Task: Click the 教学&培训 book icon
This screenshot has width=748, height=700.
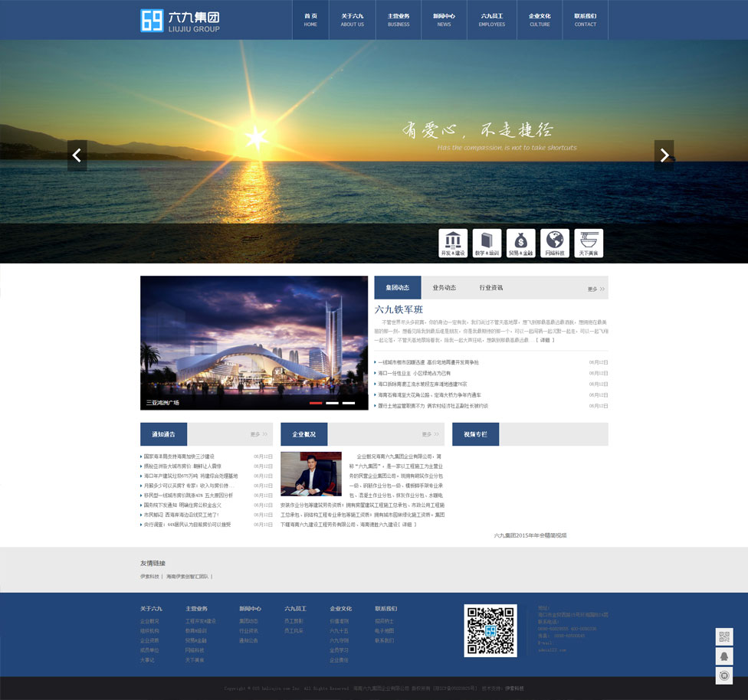Action: point(487,243)
